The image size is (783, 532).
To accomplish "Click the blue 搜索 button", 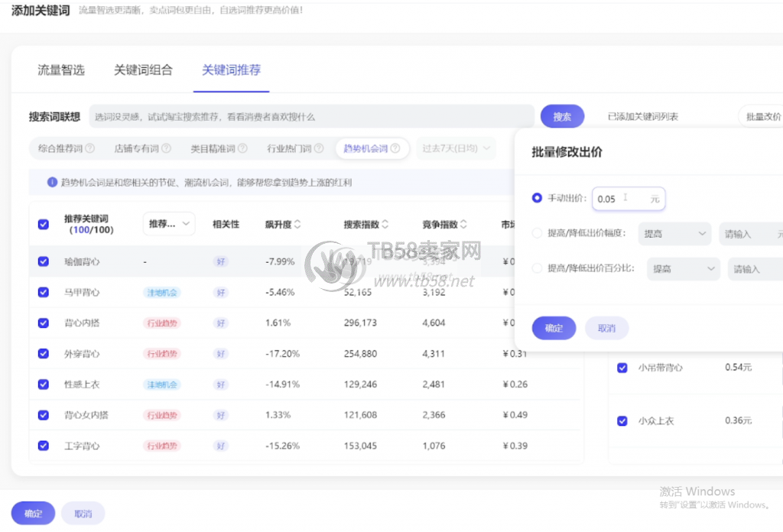I will coord(562,116).
